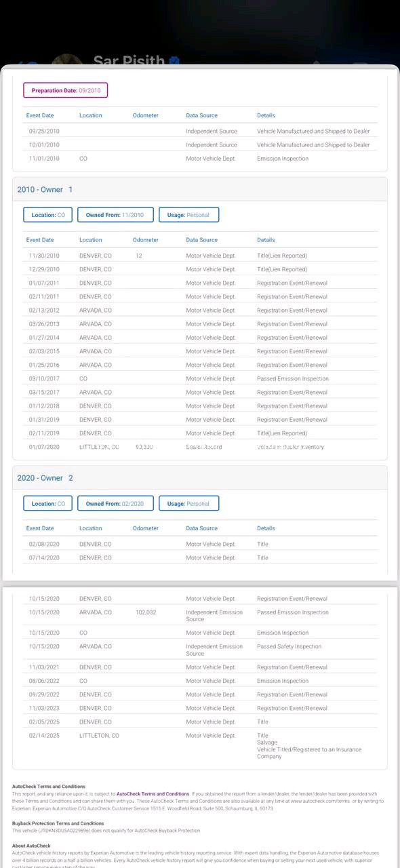400x868 pixels.
Task: Select the 01/31/2019 registration row
Action: pos(200,420)
